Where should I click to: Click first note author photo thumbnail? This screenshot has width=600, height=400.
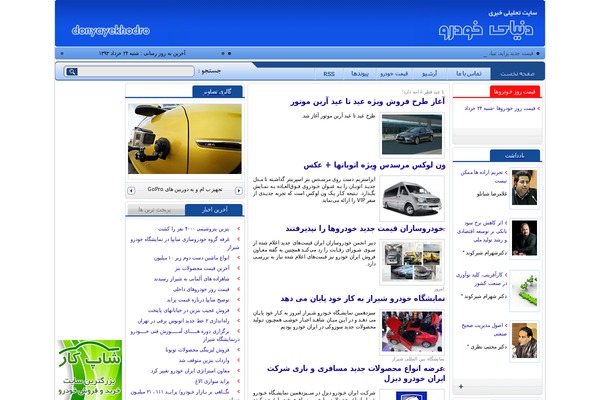click(x=524, y=188)
